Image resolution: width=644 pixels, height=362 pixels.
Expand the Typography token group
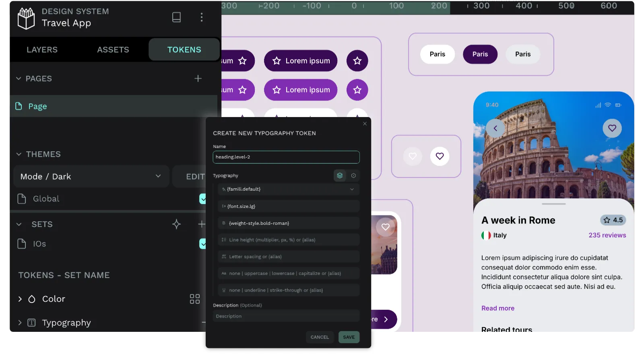pyautogui.click(x=20, y=323)
